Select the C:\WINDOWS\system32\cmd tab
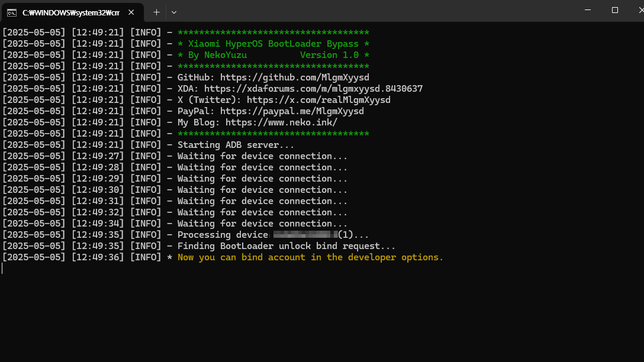 tap(72, 12)
